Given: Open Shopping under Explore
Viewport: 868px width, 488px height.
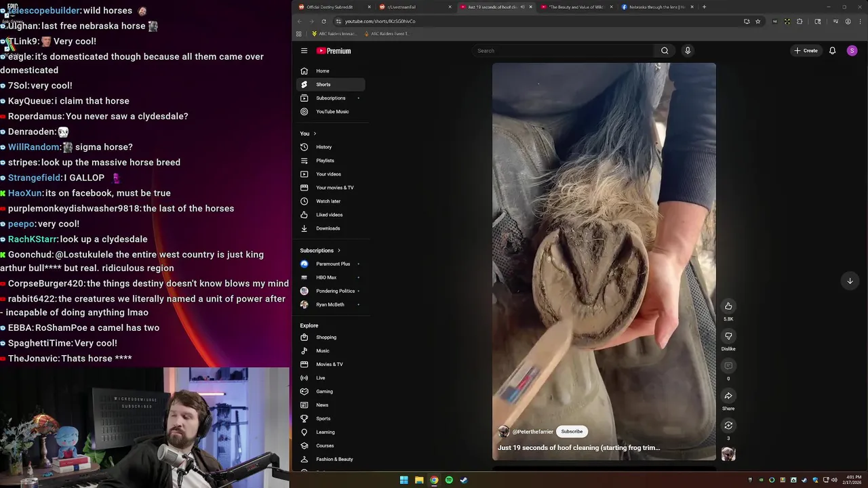Looking at the screenshot, I should coord(331,338).
